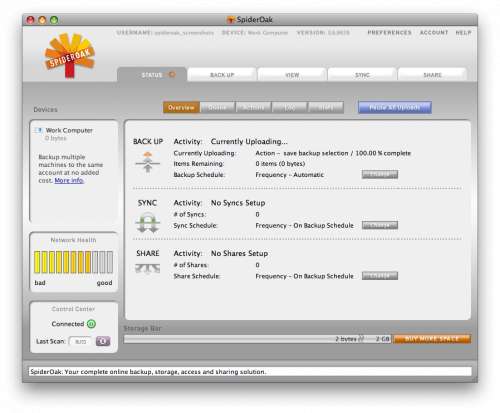500x413 pixels.
Task: Click the Help menu item
Action: (463, 32)
